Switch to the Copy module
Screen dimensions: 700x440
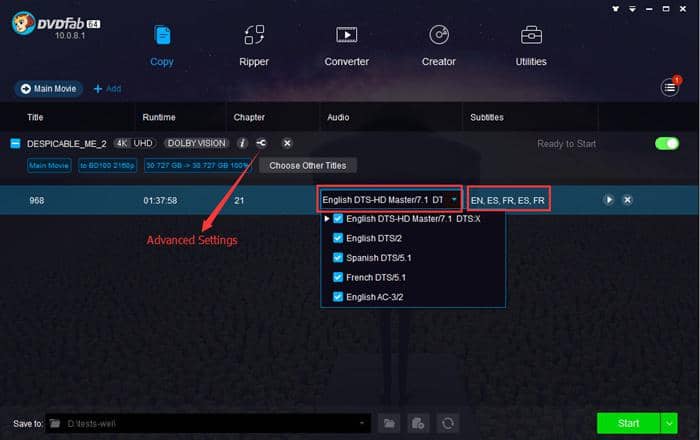click(162, 46)
